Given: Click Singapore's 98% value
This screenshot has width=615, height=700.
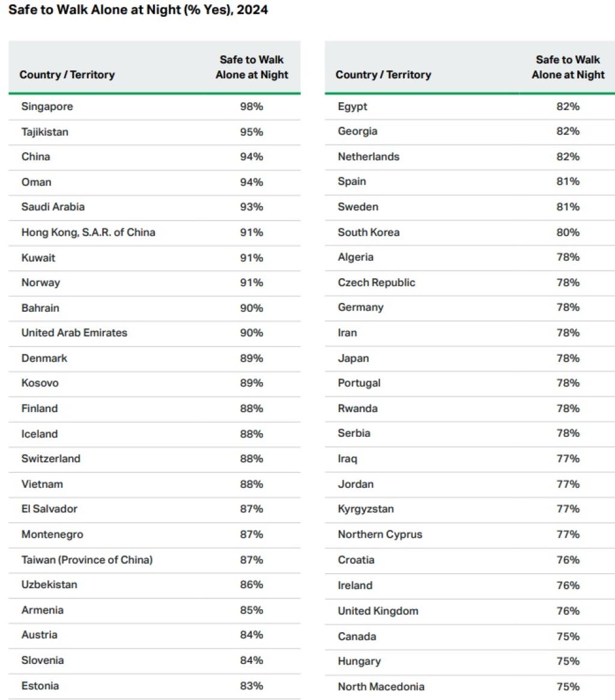Looking at the screenshot, I should (252, 106).
